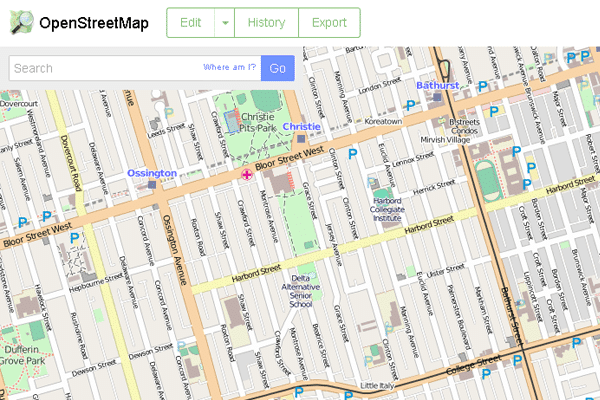600x400 pixels.
Task: Open the History tab
Action: point(266,23)
